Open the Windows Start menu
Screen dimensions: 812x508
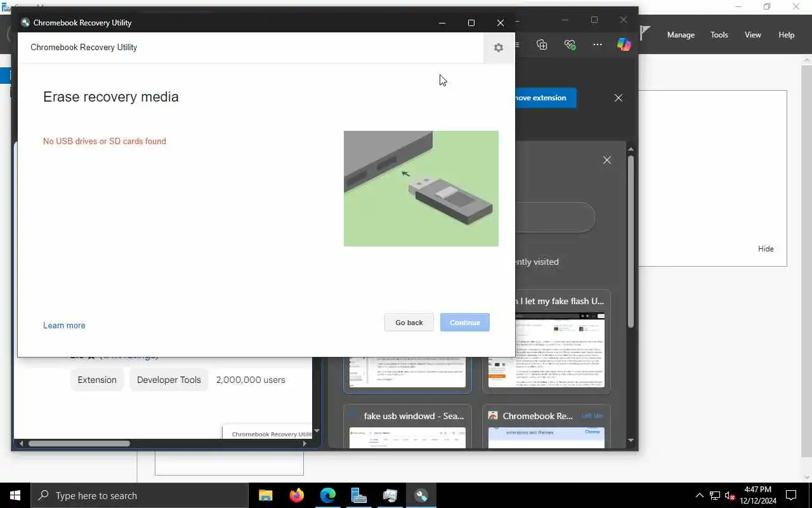tap(15, 495)
